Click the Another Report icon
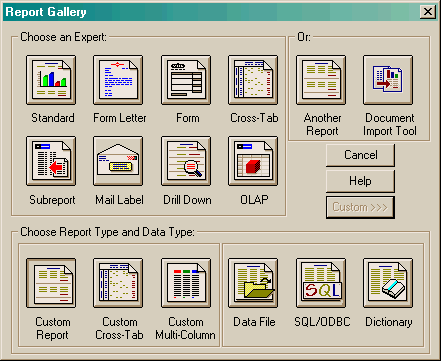Screen dimensions: 442x362 (321, 80)
